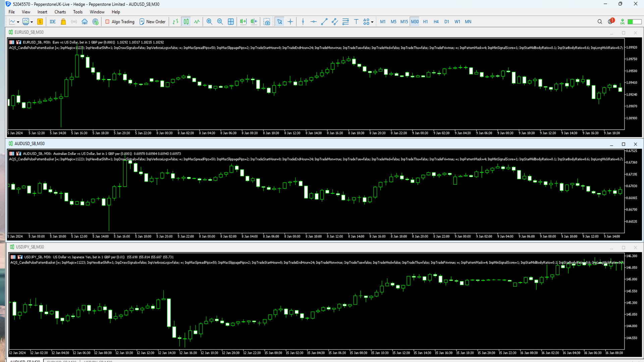644x362 pixels.
Task: Click the connection level bar indicator
Action: [634, 22]
